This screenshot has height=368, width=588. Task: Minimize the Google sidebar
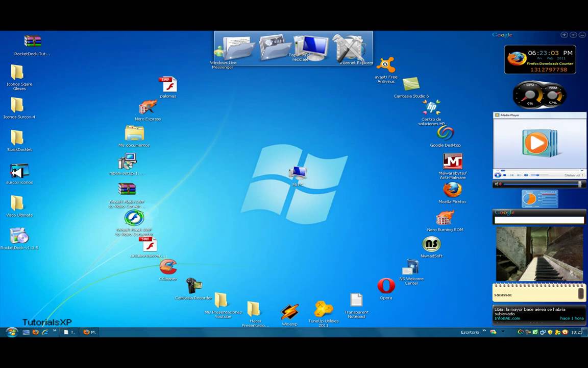tap(582, 35)
